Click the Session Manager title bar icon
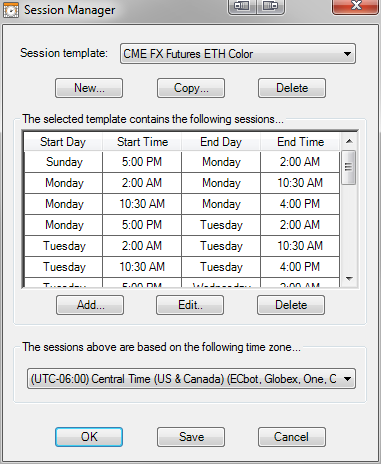Image resolution: width=381 pixels, height=464 pixels. click(10, 10)
